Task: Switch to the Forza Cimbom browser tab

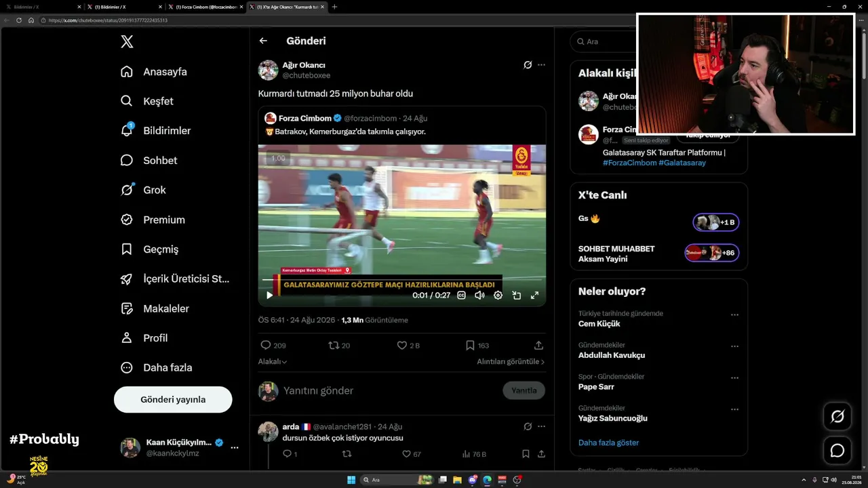Action: [207, 7]
